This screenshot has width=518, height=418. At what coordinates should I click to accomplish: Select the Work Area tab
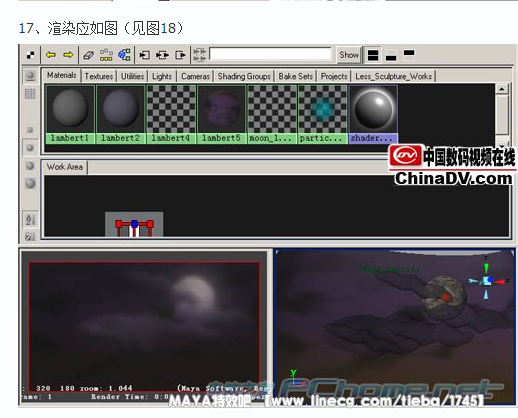pos(65,167)
